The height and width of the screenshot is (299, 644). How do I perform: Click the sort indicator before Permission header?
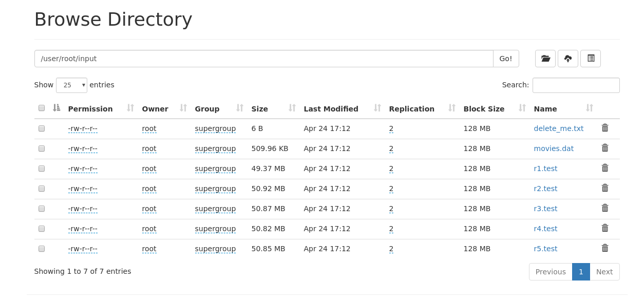click(x=56, y=108)
